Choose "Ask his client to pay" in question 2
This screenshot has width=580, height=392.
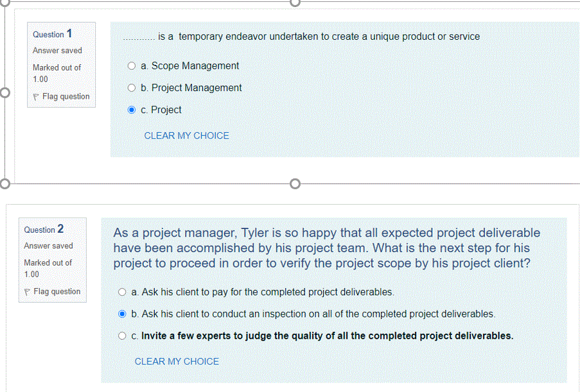122,291
